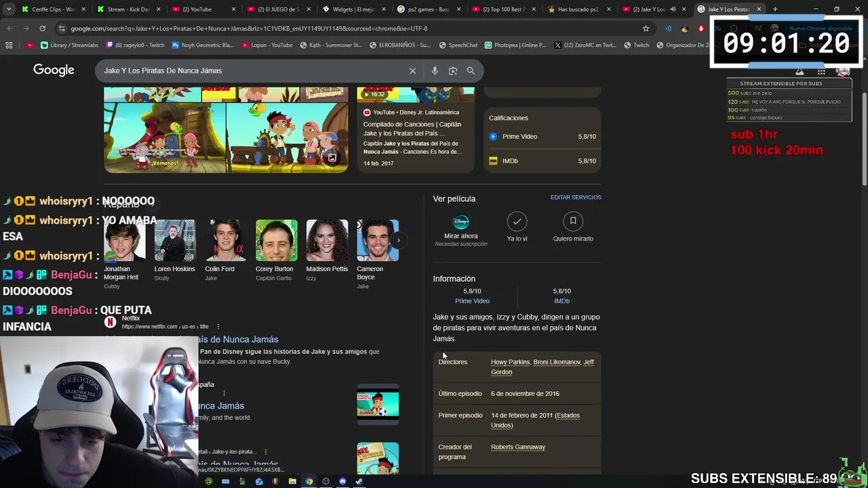Select cast member Loren Hoskins
The width and height of the screenshot is (868, 488).
[x=175, y=251]
